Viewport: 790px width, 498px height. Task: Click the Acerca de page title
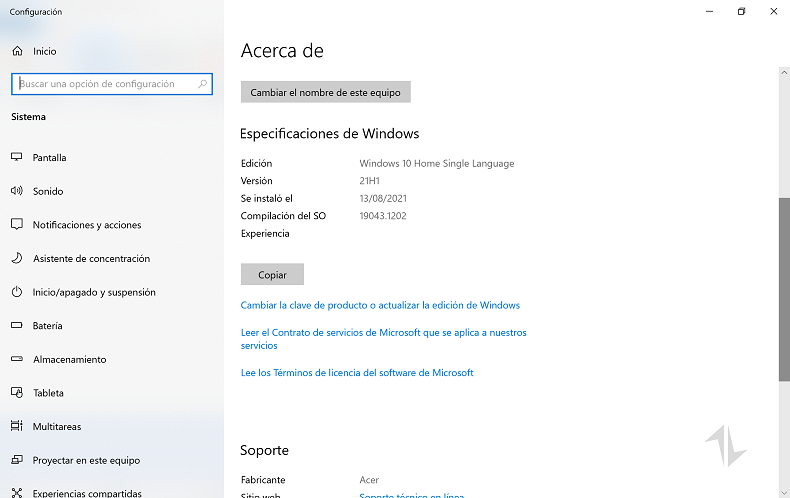282,50
